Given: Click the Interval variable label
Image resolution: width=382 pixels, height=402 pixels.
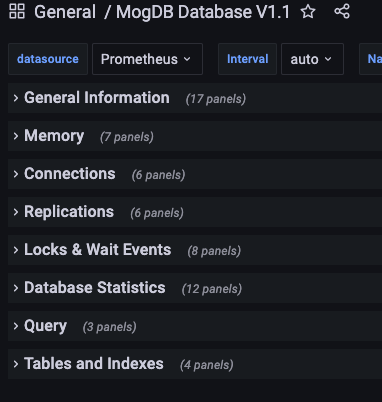Looking at the screenshot, I should (x=247, y=59).
